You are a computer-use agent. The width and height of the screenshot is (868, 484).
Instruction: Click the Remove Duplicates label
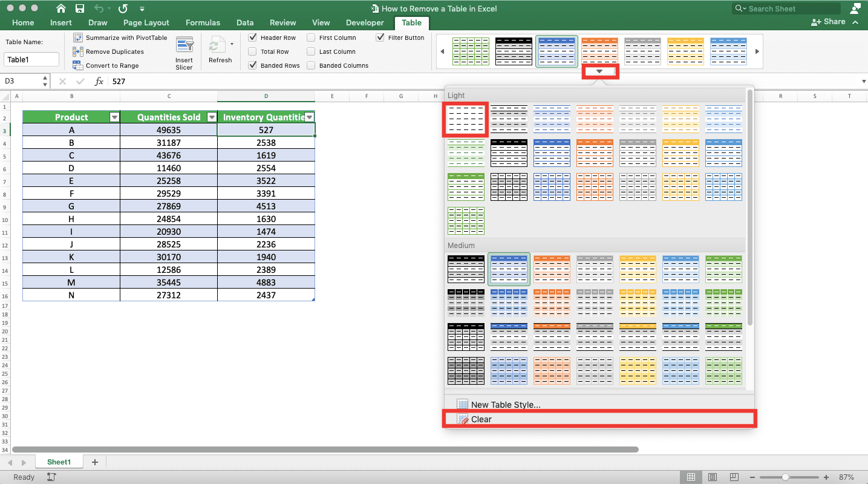tap(115, 52)
